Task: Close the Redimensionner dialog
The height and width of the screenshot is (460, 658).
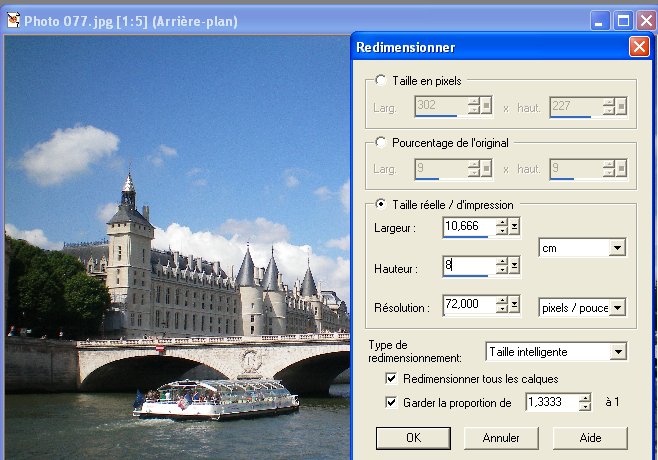Action: click(x=639, y=47)
